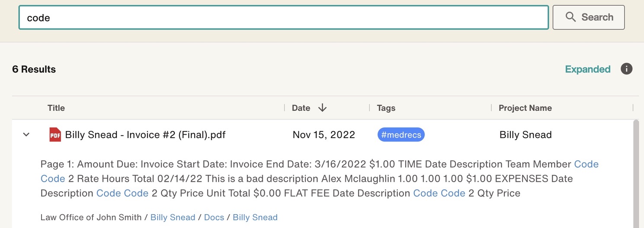
Task: Open the last Billy Snead breadcrumb link
Action: tap(255, 218)
